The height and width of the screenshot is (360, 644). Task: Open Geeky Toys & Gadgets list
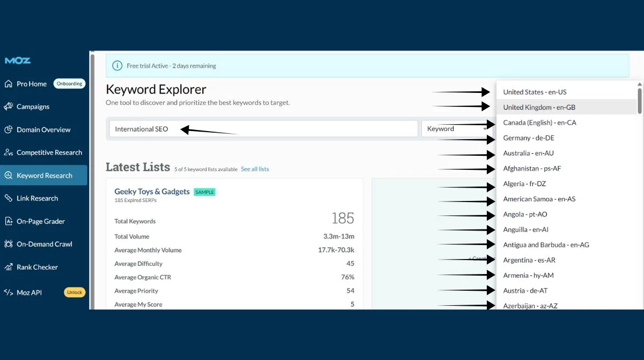coord(152,191)
